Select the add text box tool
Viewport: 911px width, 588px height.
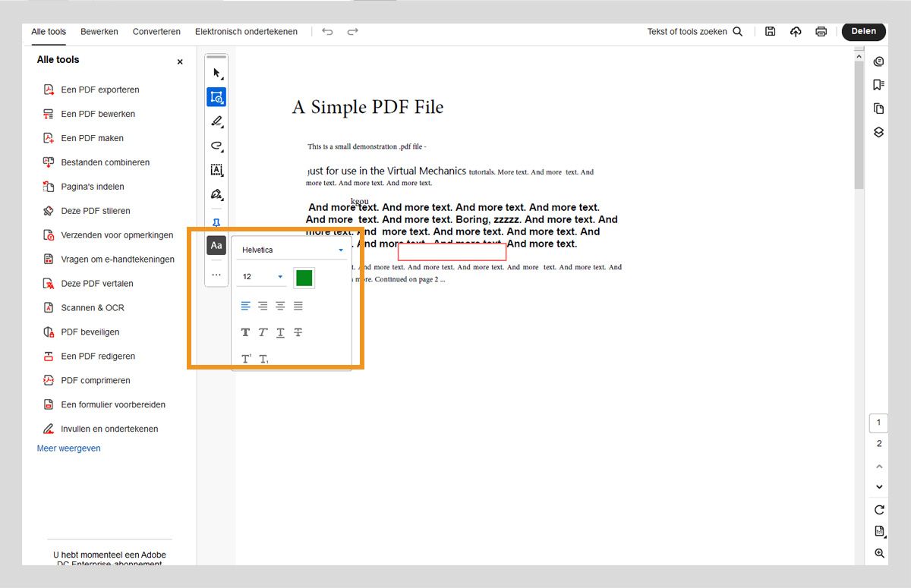pos(216,170)
